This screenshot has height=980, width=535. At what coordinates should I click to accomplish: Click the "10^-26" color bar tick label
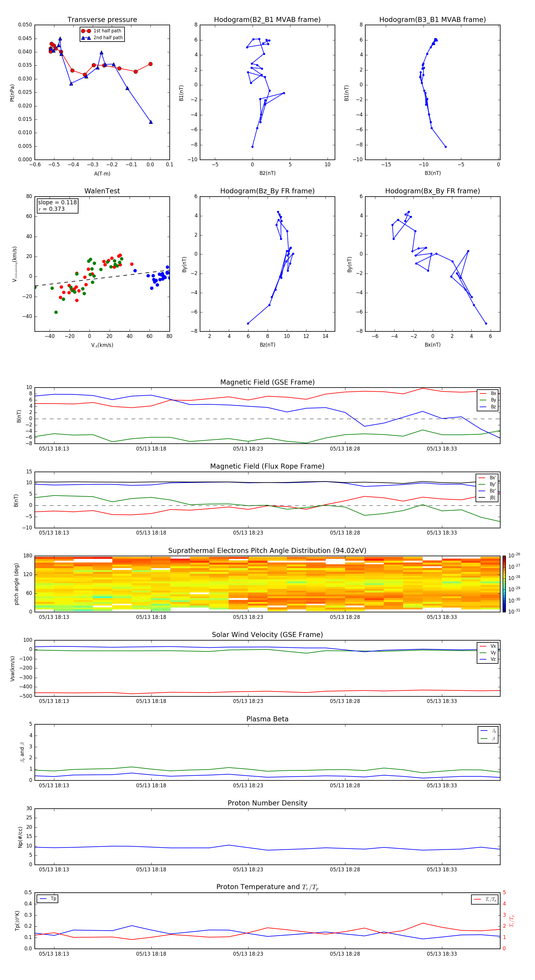pyautogui.click(x=514, y=555)
